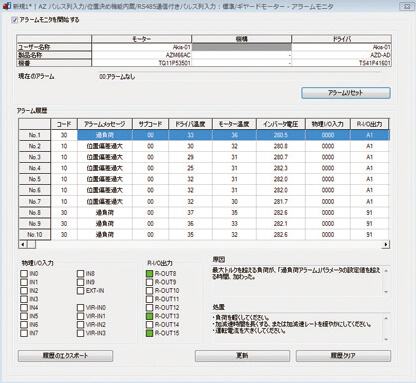Click the left arrow of the history table scrollbar
This screenshot has height=383, width=416.
pyautogui.click(x=22, y=245)
